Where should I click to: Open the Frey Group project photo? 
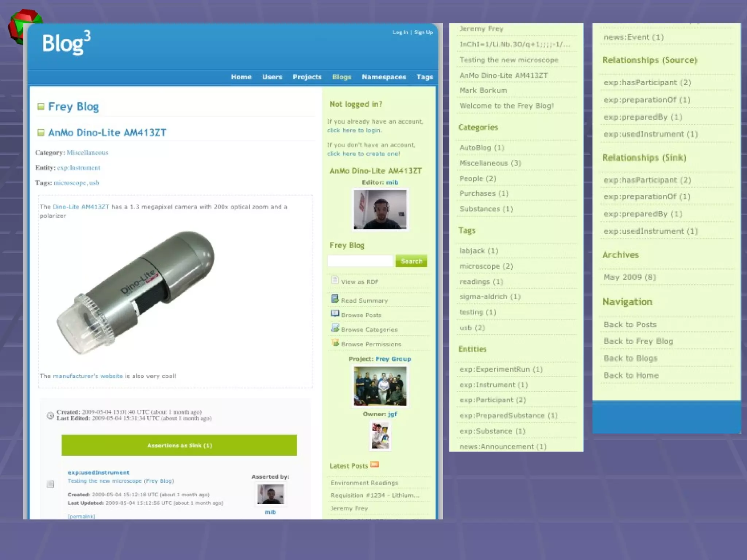380,386
